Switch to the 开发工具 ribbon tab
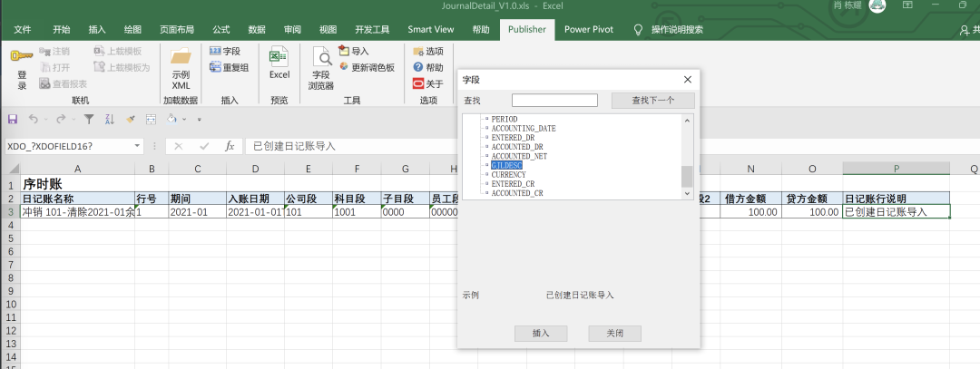Screen dimensions: 980x369 373,29
